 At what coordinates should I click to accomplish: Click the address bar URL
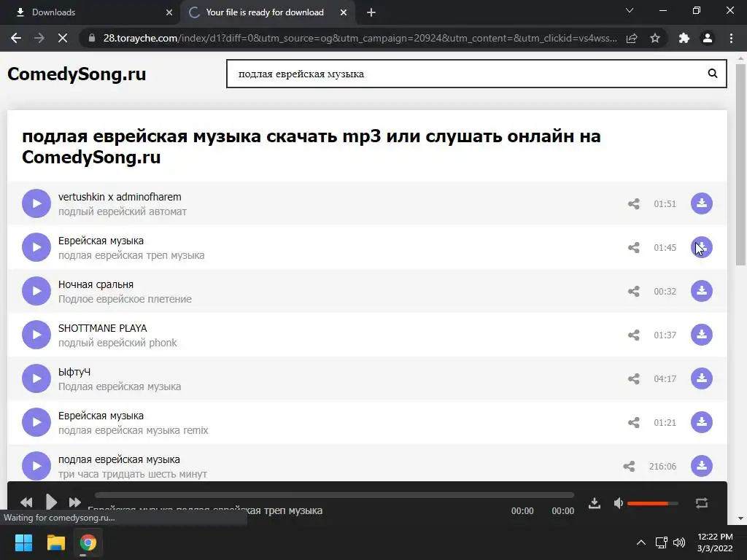pos(360,38)
